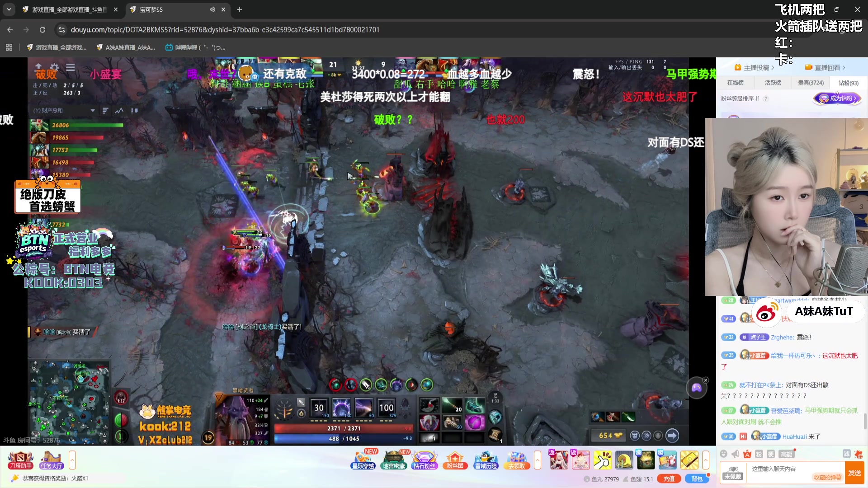Click the 未佩戴 badge selector

pyautogui.click(x=732, y=473)
